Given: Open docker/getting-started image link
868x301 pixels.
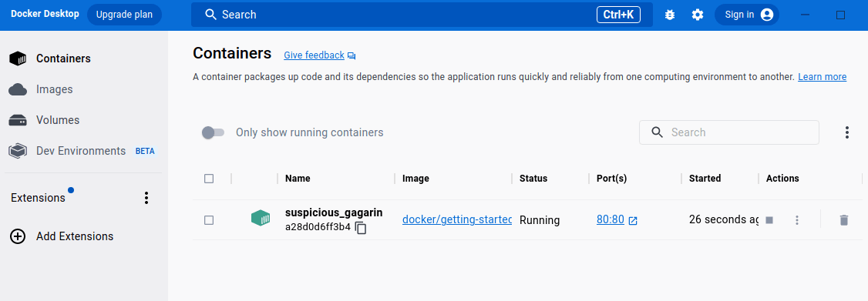Looking at the screenshot, I should (x=456, y=219).
